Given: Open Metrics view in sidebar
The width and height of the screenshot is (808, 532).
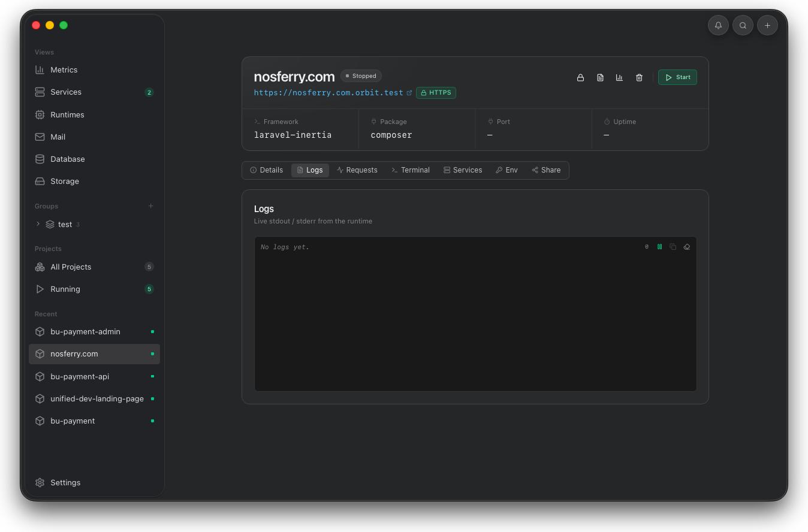Looking at the screenshot, I should [x=94, y=69].
